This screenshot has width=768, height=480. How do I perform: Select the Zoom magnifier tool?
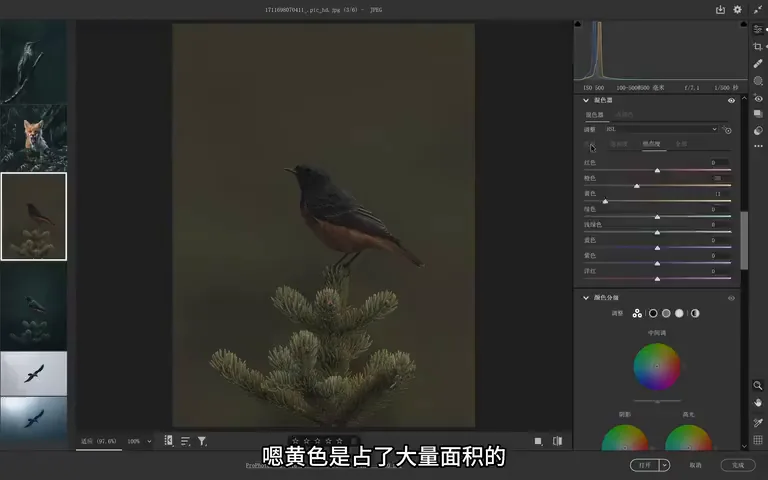(x=758, y=385)
